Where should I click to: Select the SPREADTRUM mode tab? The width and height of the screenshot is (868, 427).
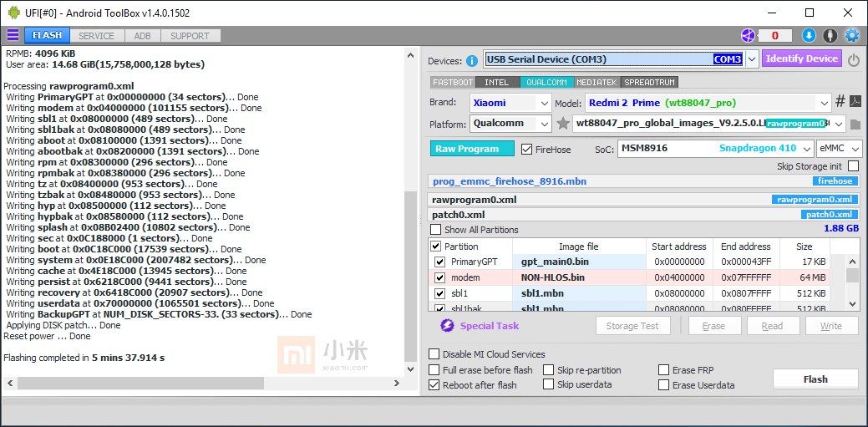point(649,82)
